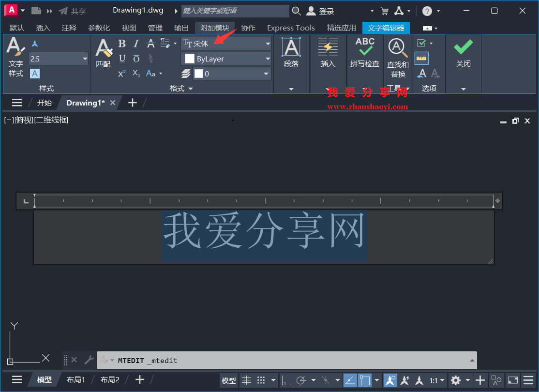The height and width of the screenshot is (392, 539).
Task: Open the 文字样式 text style gallery
Action: [x=16, y=57]
